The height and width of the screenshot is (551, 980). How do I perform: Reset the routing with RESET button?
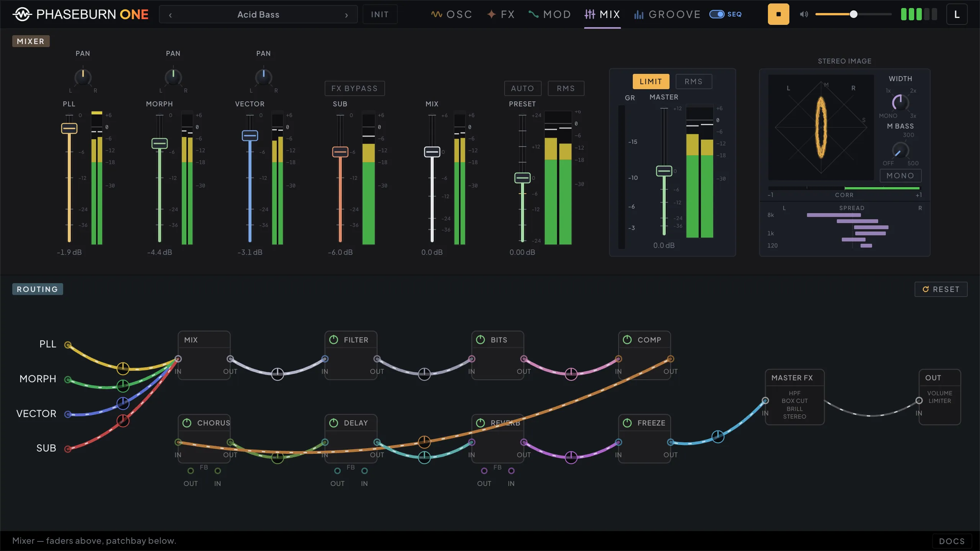pos(941,289)
